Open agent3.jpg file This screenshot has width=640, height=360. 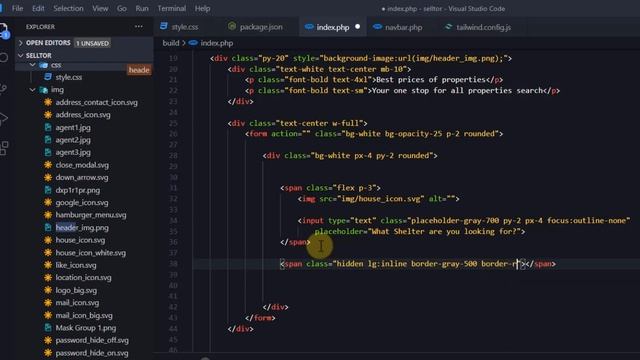coord(73,152)
